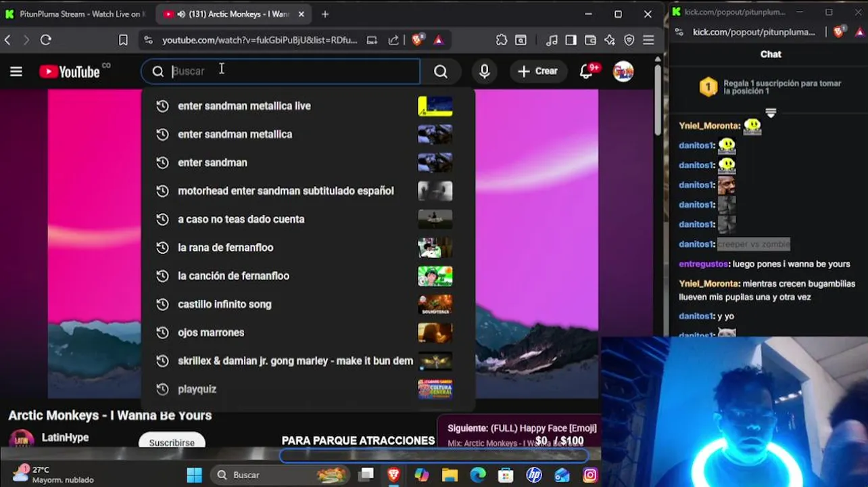Open the YouTube hamburger guide menu
868x487 pixels.
[x=16, y=72]
